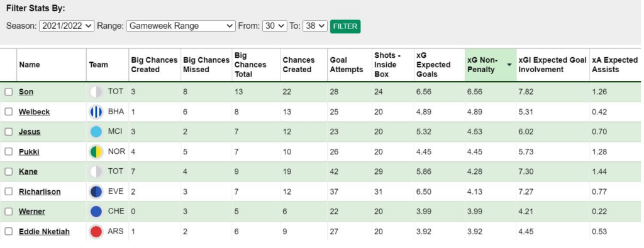This screenshot has height=248, width=644.
Task: Open the Welbeck player link
Action: tap(34, 112)
